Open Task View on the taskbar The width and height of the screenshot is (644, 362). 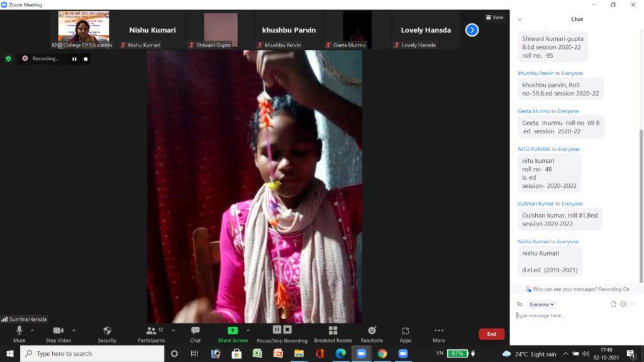(195, 353)
